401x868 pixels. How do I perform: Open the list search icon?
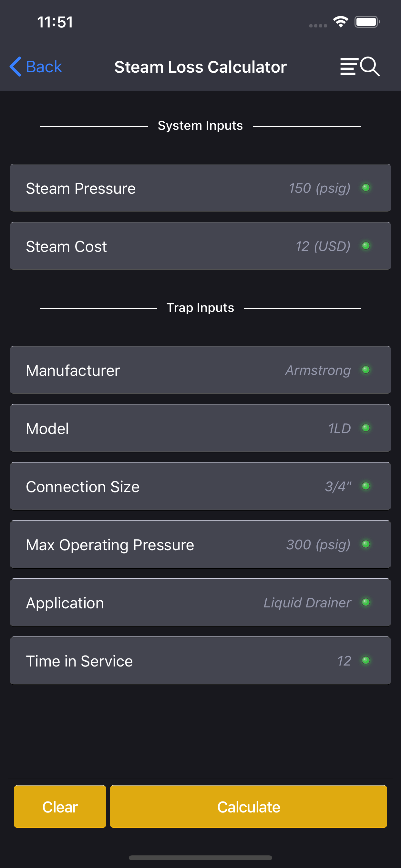point(360,67)
